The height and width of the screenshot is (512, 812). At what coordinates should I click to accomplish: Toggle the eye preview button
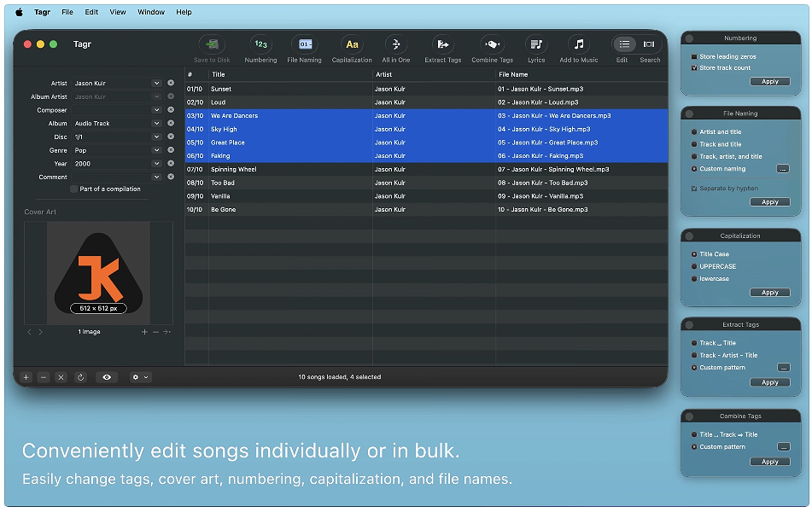(x=107, y=377)
